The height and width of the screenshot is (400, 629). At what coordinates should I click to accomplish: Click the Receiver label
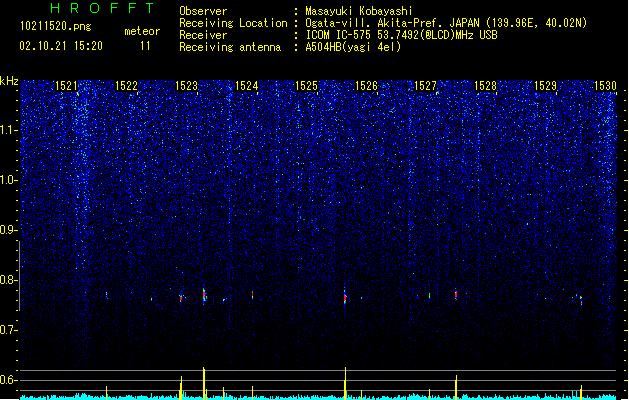point(203,35)
